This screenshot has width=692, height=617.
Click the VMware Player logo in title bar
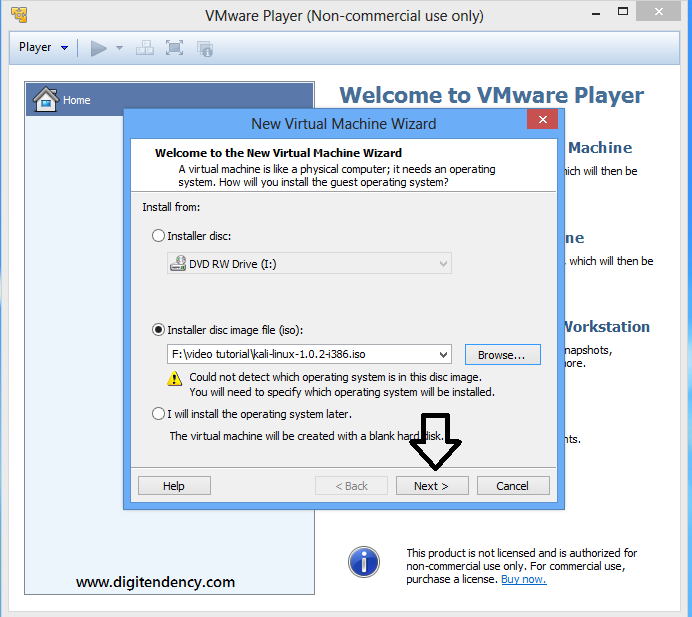(x=19, y=15)
